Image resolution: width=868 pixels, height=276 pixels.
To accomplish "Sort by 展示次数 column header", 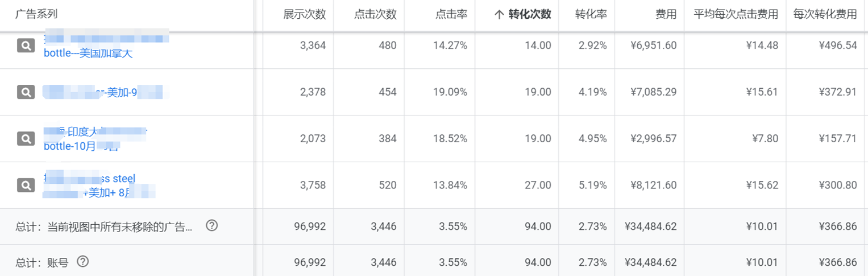I will (x=305, y=15).
